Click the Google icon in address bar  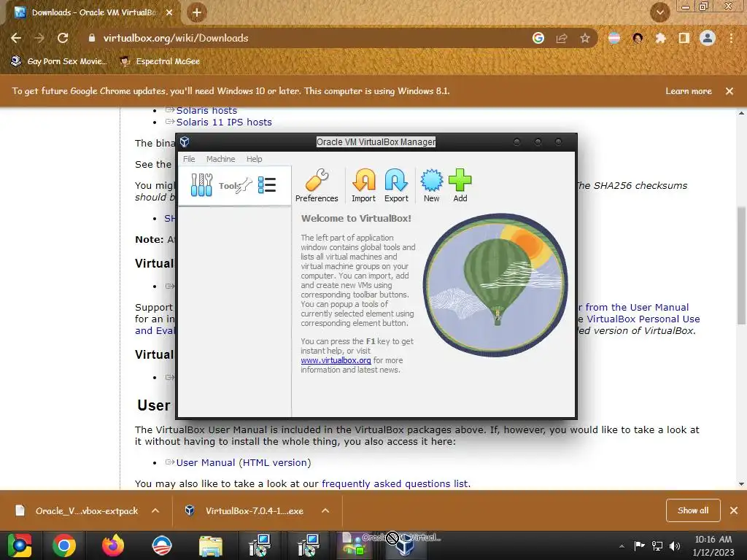pyautogui.click(x=538, y=38)
